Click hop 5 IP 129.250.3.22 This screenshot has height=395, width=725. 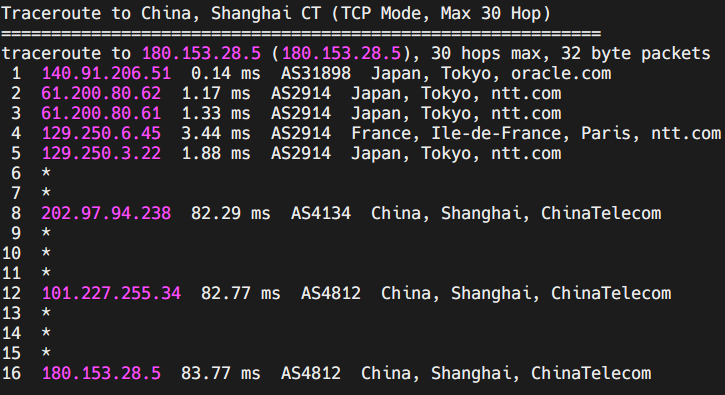pos(101,153)
